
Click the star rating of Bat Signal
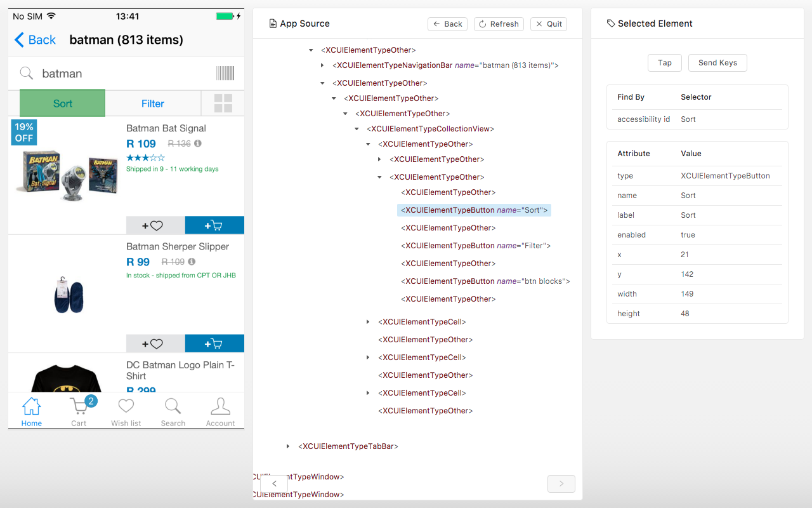tap(145, 157)
